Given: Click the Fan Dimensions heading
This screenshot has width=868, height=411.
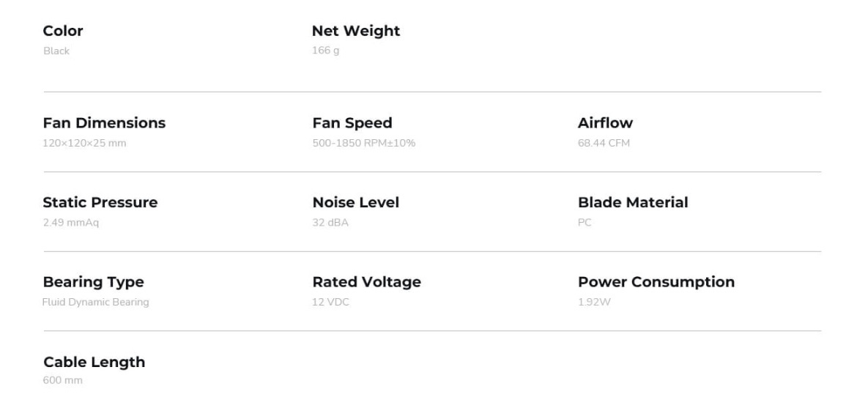Looking at the screenshot, I should 104,123.
